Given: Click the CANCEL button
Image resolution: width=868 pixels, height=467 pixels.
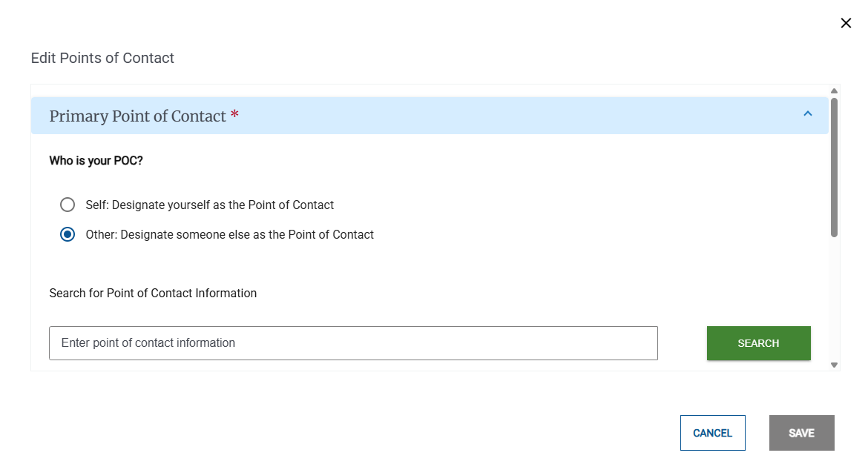Looking at the screenshot, I should coord(712,433).
